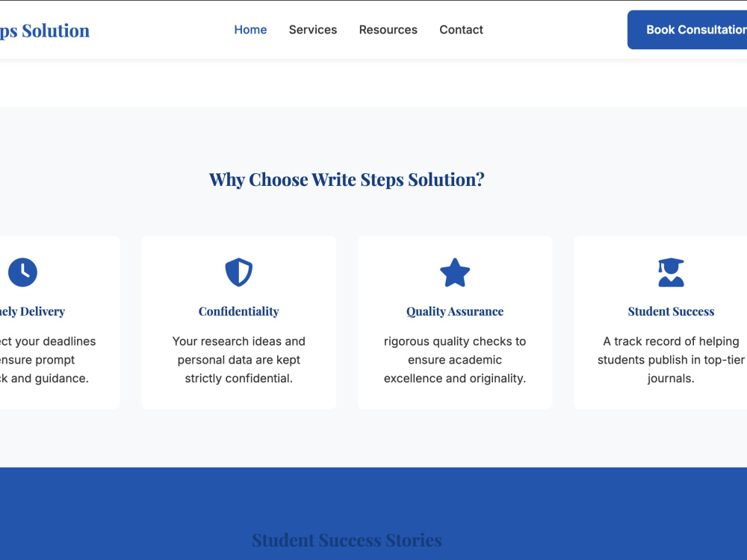
Task: Go to the Resources page
Action: tap(388, 30)
